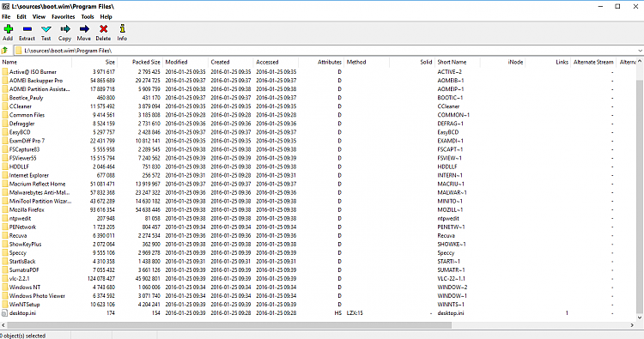The height and width of the screenshot is (339, 644).
Task: Sort by the Method column header
Action: pos(367,62)
